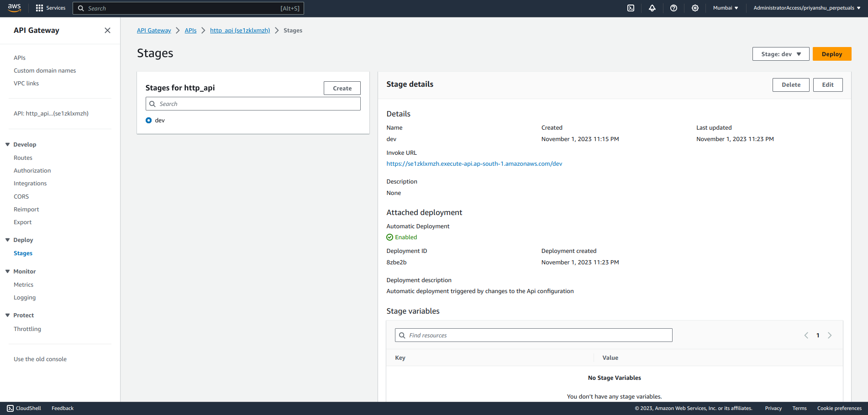The image size is (868, 415).
Task: Open the Mumbai region dropdown
Action: 726,8
